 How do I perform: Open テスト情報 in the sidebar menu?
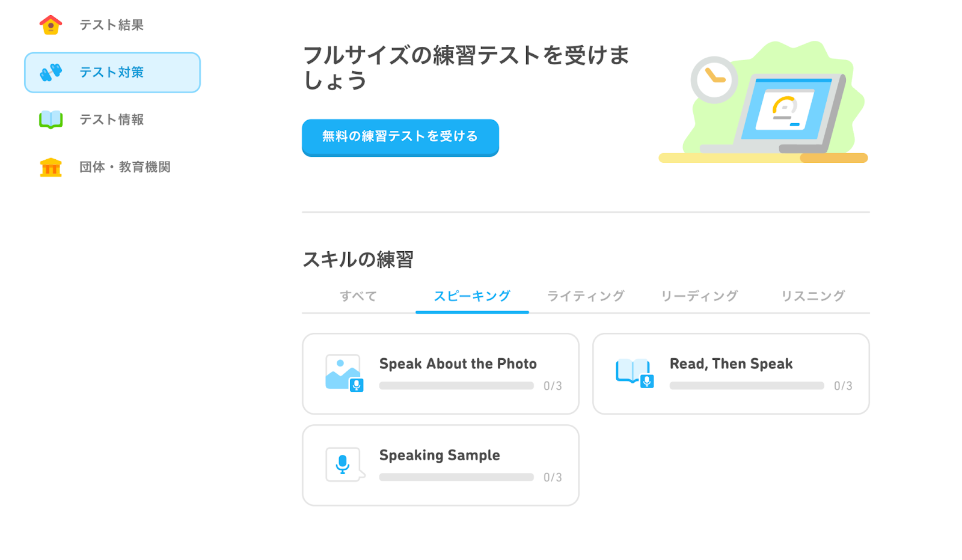pyautogui.click(x=112, y=120)
